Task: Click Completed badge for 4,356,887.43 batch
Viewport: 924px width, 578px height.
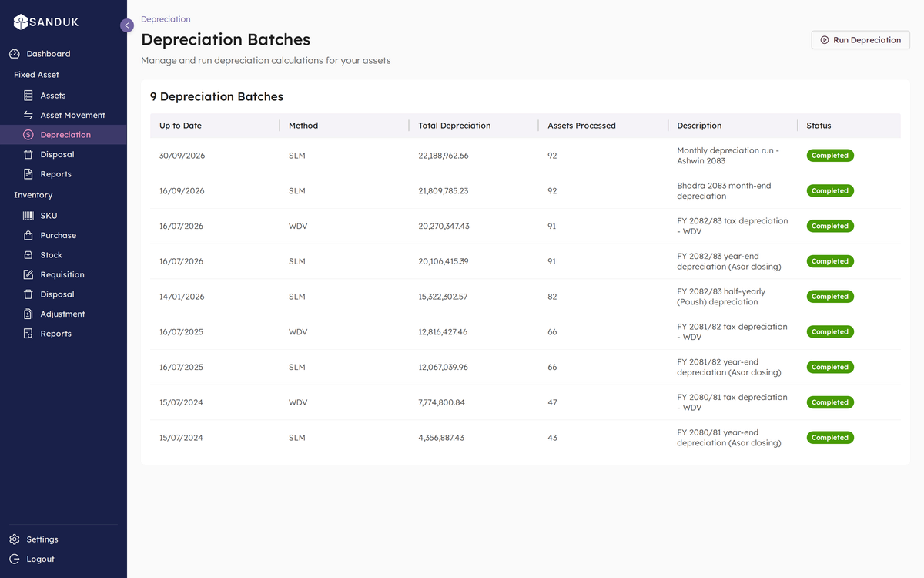Action: 830,438
